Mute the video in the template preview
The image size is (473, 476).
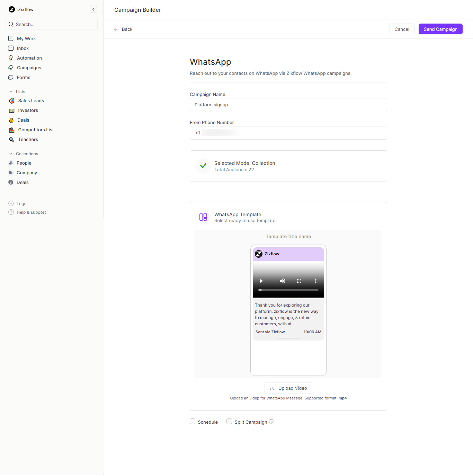point(282,281)
